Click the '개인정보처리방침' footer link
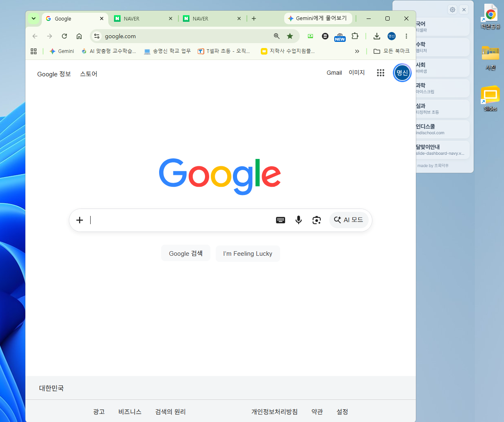Viewport: 504px width, 422px height. [274, 411]
